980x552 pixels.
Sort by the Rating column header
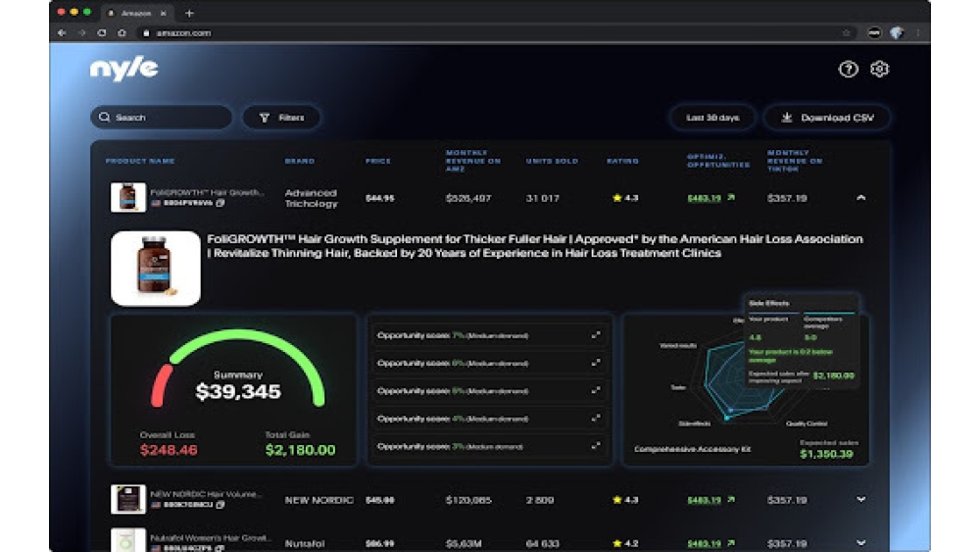(x=622, y=162)
